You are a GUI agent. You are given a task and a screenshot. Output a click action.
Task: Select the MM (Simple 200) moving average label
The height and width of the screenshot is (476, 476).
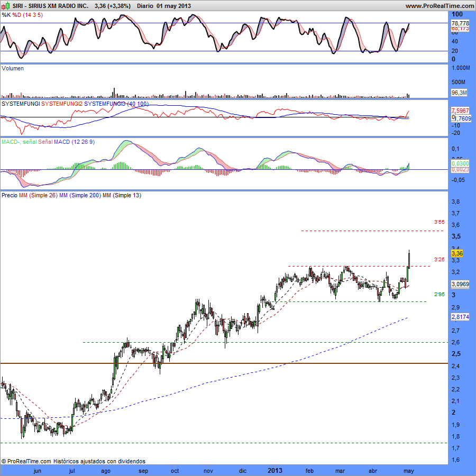pos(80,195)
